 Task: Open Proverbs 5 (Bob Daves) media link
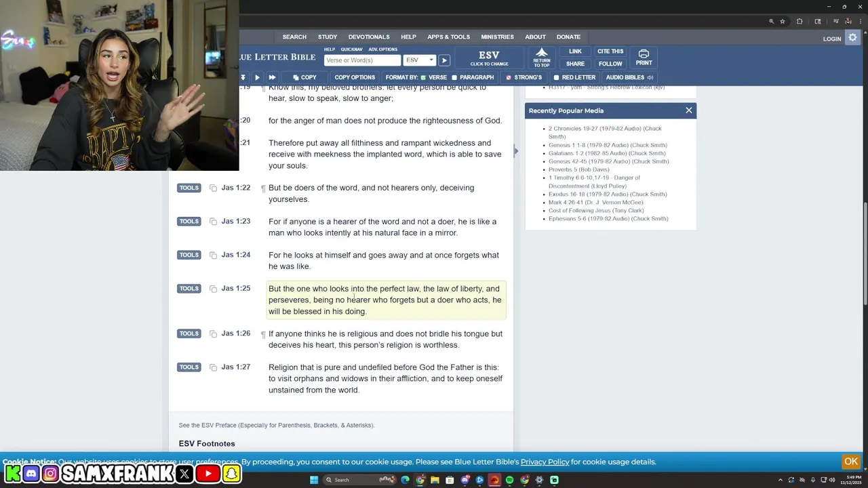pyautogui.click(x=578, y=169)
